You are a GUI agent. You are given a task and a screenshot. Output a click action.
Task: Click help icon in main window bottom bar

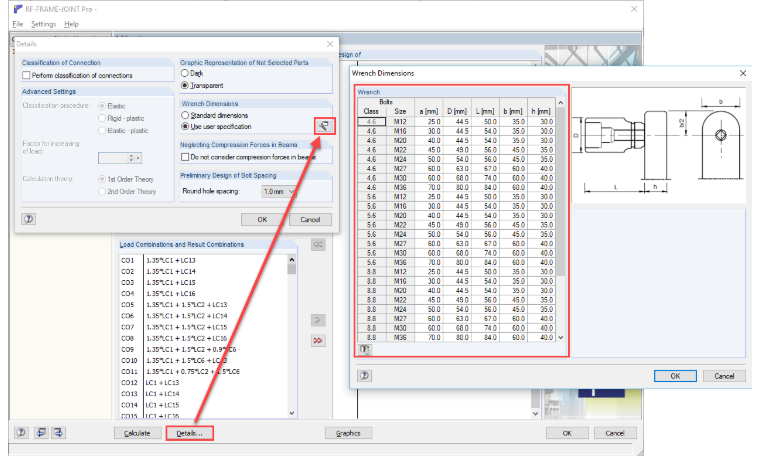21,433
